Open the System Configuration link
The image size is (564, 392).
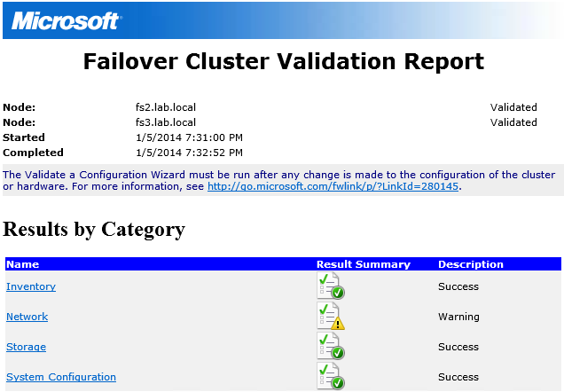(x=61, y=377)
